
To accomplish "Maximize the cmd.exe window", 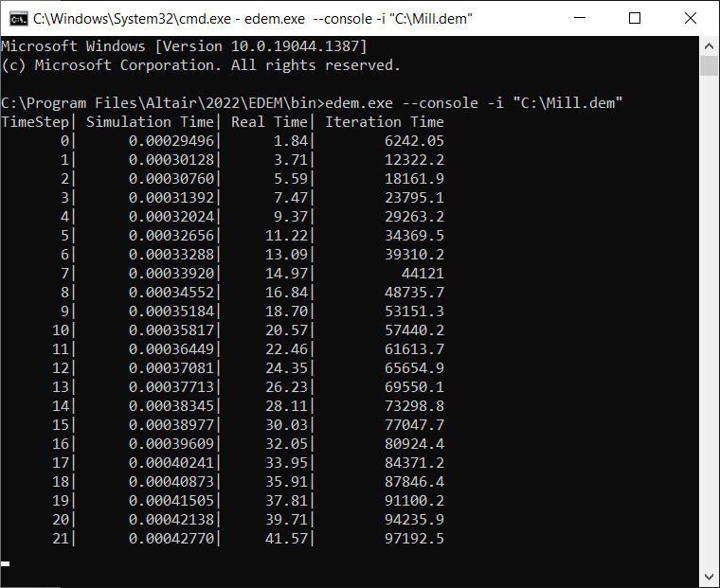I will pos(635,18).
